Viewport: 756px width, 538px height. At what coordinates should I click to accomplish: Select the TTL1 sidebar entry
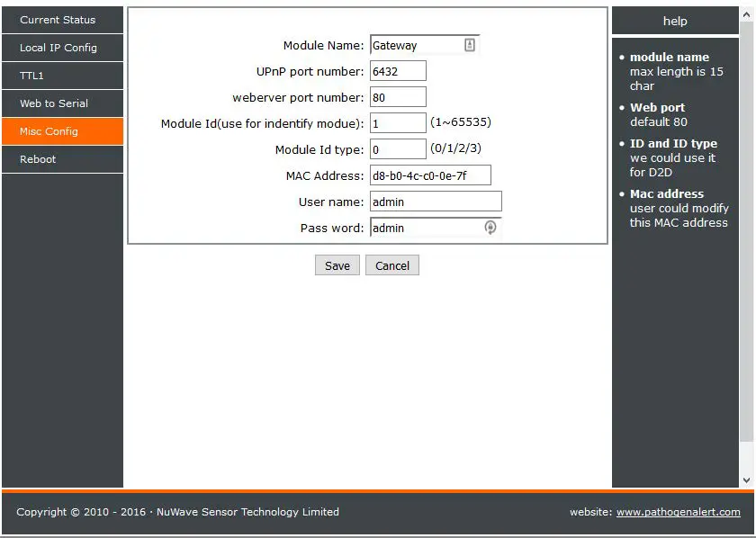tap(62, 76)
